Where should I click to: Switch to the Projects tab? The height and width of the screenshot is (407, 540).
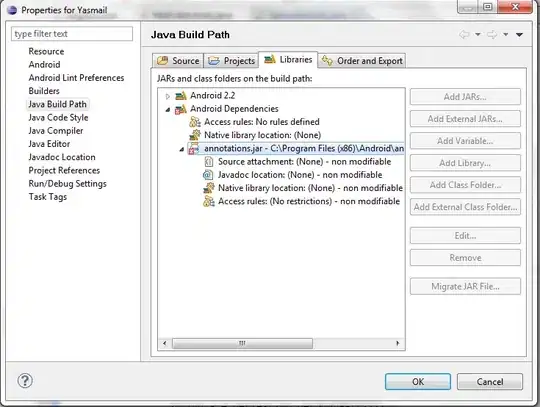(x=231, y=61)
